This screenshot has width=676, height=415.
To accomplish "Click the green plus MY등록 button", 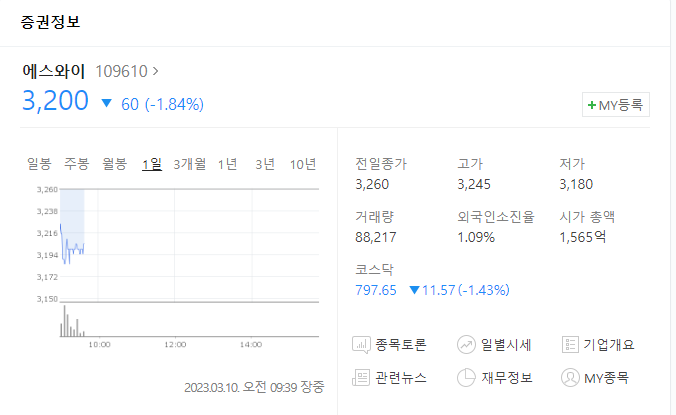I will point(616,105).
